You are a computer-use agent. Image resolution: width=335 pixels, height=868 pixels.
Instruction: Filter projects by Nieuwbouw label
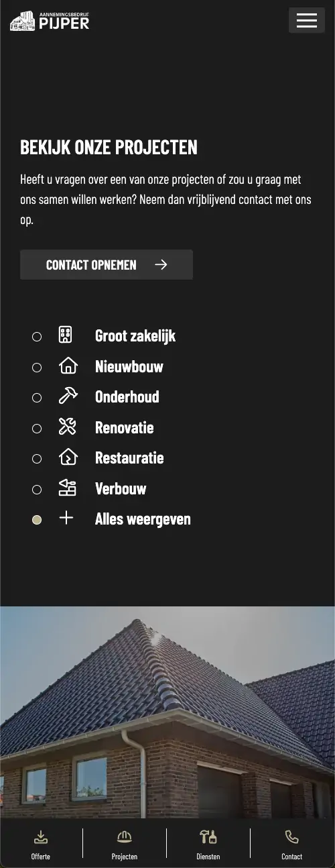129,367
